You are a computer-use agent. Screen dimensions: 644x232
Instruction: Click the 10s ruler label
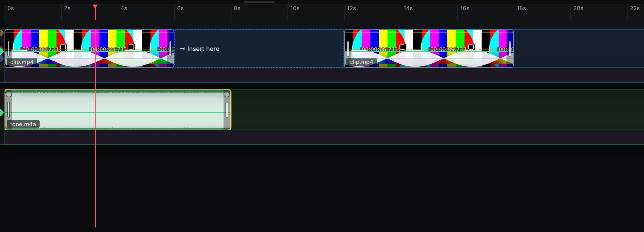(x=295, y=8)
